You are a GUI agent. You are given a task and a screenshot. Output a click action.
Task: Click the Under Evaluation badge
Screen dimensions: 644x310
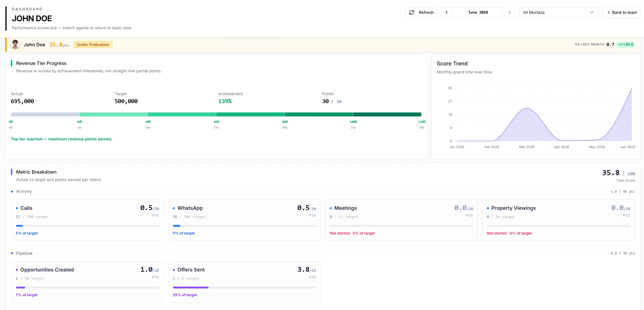(93, 45)
